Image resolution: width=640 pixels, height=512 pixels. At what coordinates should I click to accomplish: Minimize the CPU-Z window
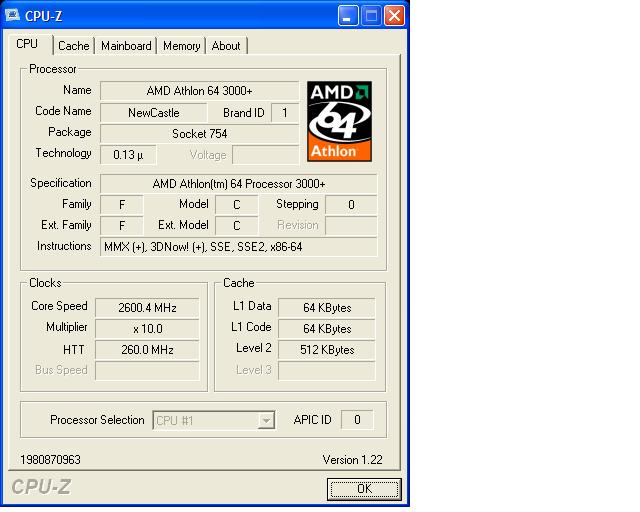(x=347, y=15)
